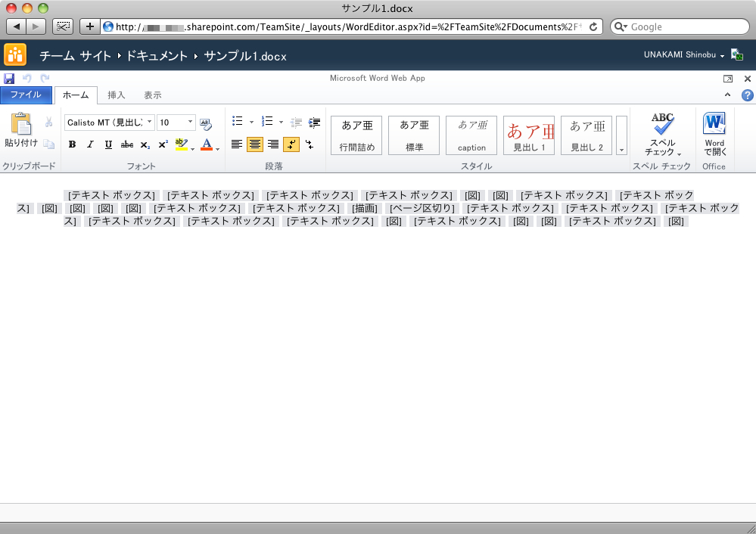Screen dimensions: 756x534
Task: Undo the last action
Action: tap(27, 78)
